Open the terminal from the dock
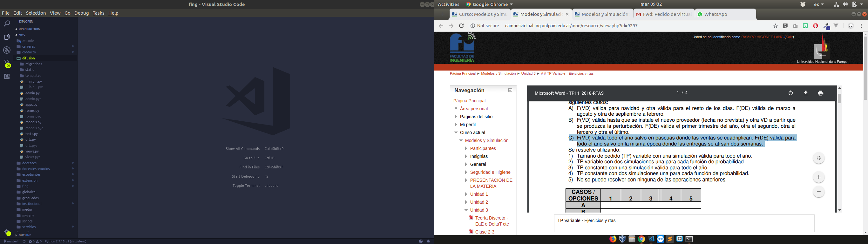This screenshot has width=868, height=244. [x=689, y=239]
